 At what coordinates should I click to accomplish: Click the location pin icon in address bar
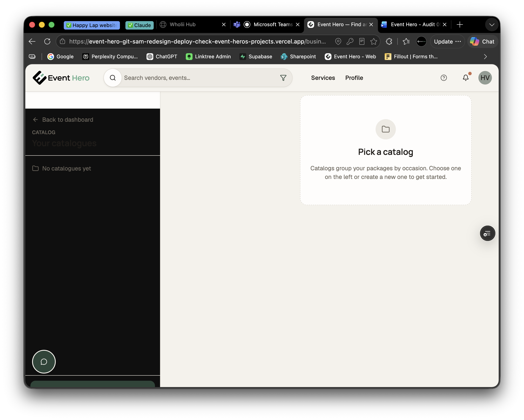pyautogui.click(x=338, y=42)
